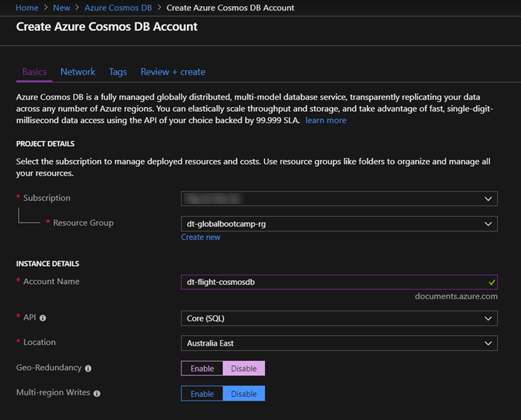521x420 pixels.
Task: Open the Tags tab
Action: coord(118,71)
